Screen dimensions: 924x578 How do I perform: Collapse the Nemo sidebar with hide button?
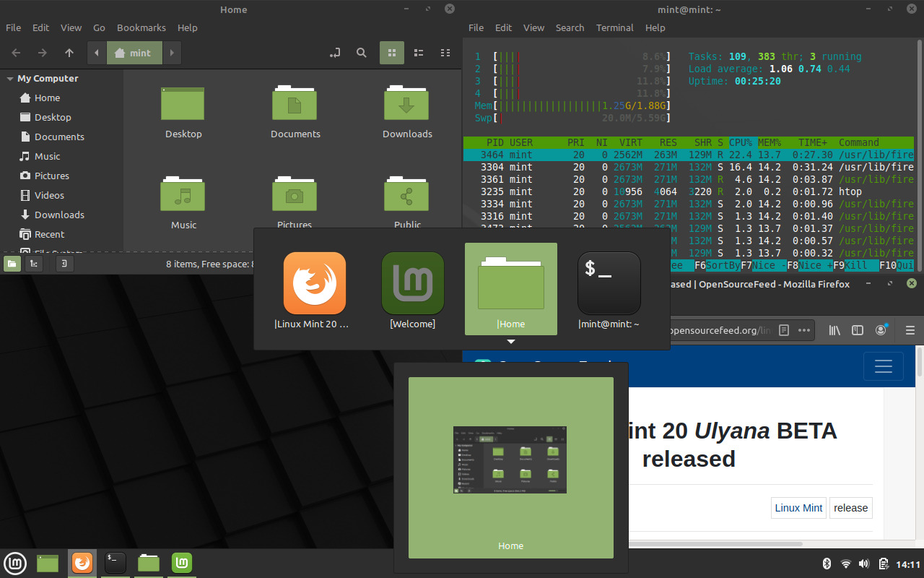coord(64,263)
